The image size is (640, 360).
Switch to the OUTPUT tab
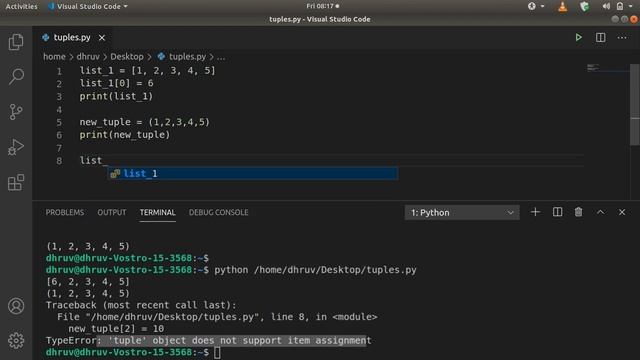pos(112,212)
